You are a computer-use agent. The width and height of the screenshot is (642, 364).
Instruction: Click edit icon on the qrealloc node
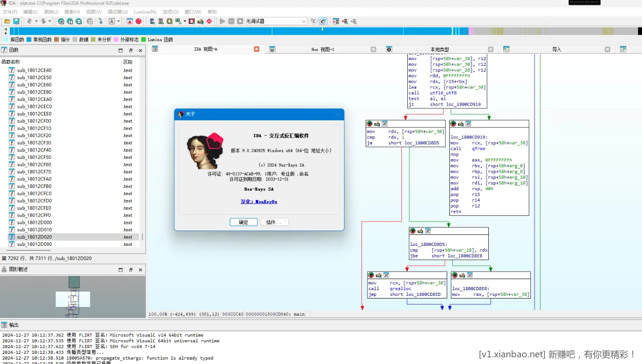[x=379, y=275]
